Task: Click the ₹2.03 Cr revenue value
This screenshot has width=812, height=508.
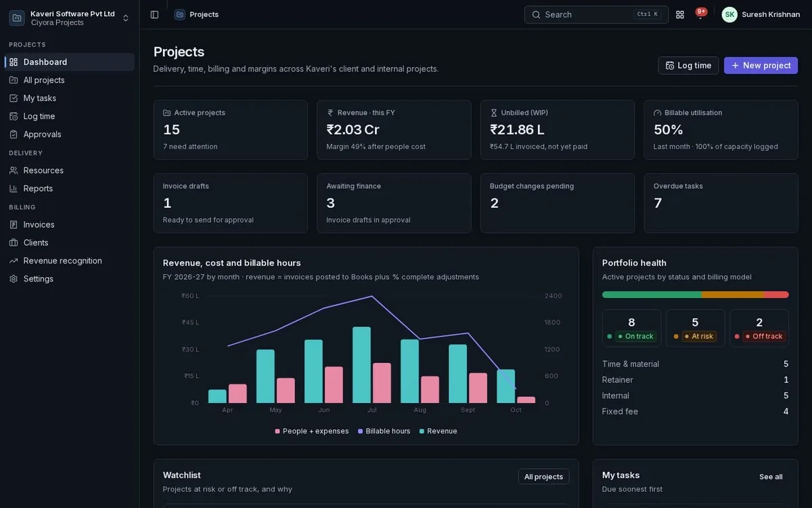Action: coord(353,129)
